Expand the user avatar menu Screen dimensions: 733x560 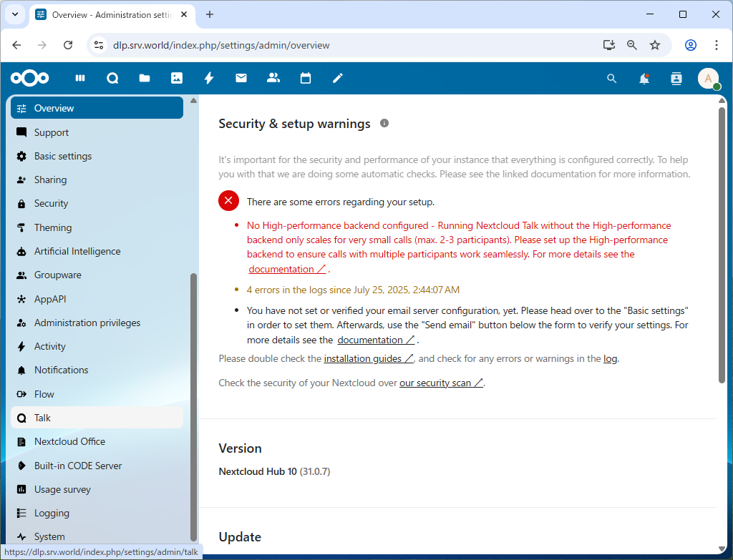708,79
